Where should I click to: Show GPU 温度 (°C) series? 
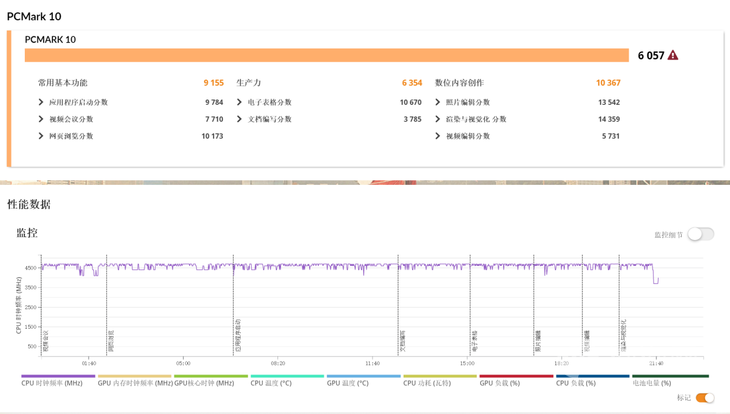point(347,383)
